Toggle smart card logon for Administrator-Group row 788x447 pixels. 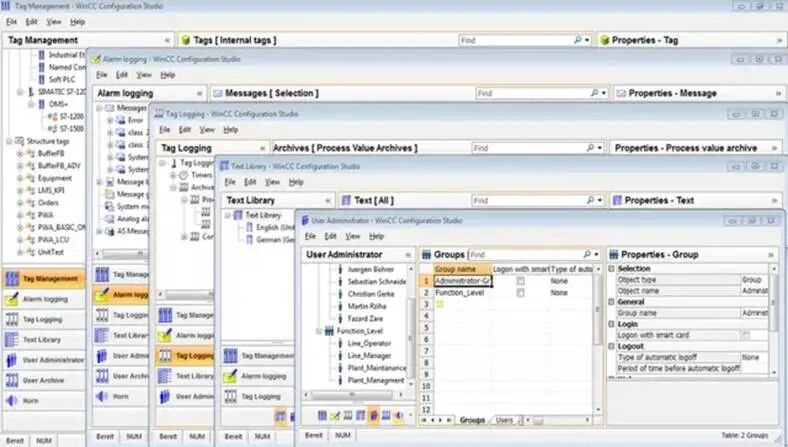(520, 281)
